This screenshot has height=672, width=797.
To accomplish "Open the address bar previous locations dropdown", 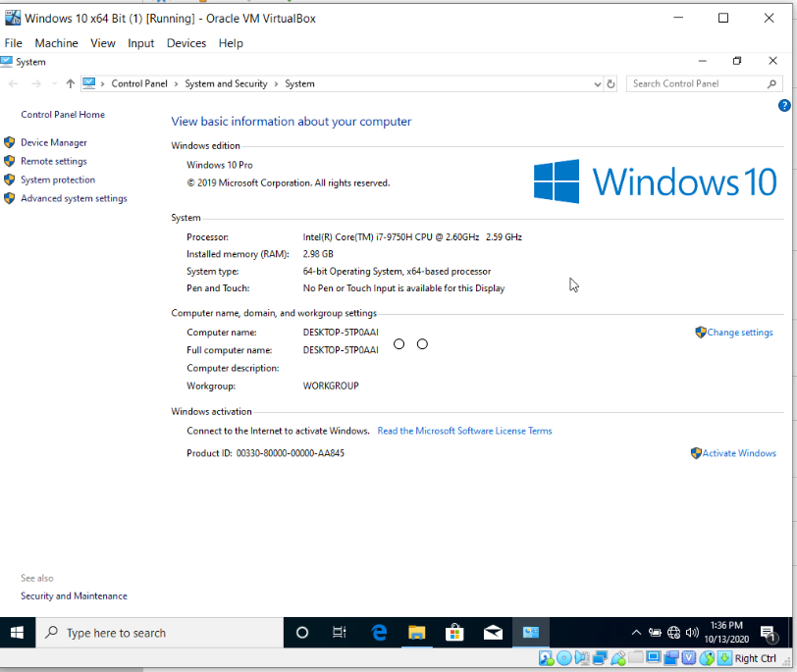I will [x=597, y=84].
